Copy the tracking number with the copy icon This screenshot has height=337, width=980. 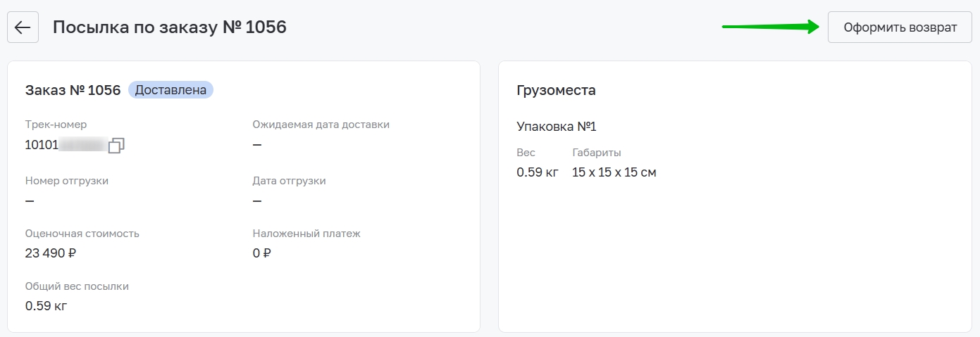(116, 145)
